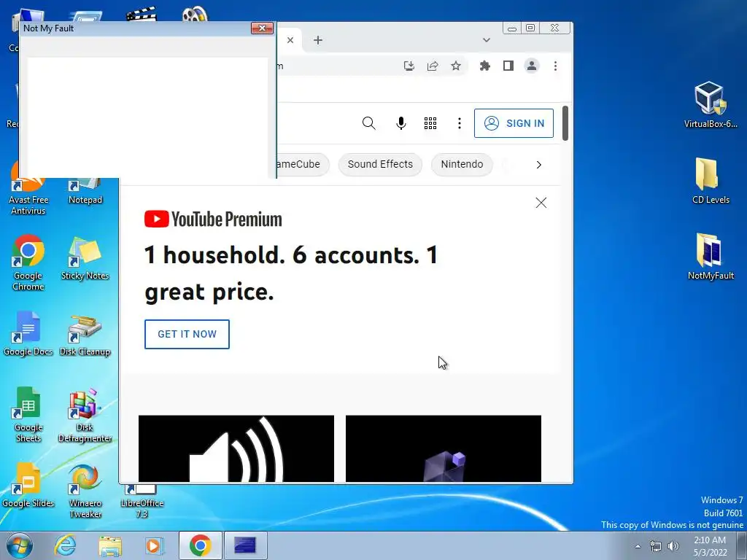
Task: Show more filter chips with right arrow
Action: [539, 165]
